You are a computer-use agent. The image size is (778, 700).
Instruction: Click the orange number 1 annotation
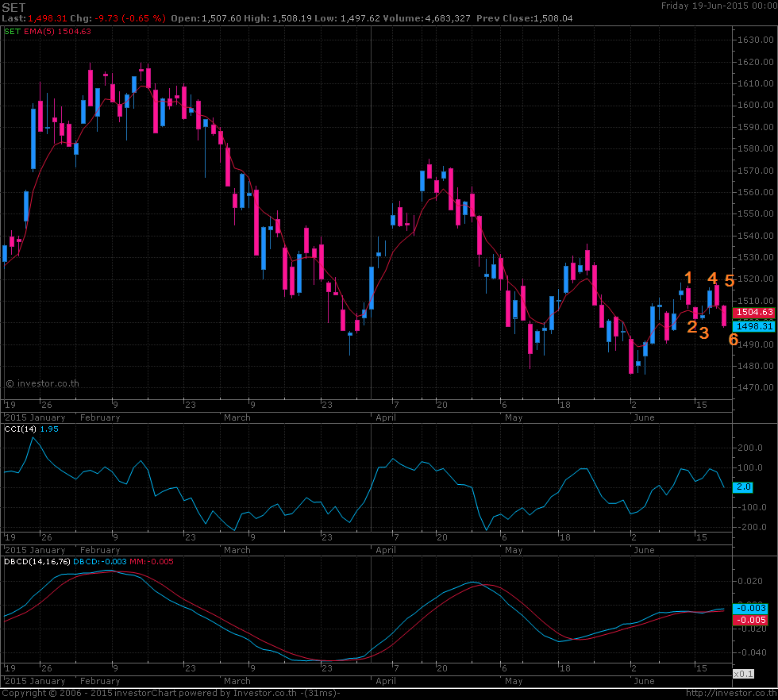click(688, 277)
